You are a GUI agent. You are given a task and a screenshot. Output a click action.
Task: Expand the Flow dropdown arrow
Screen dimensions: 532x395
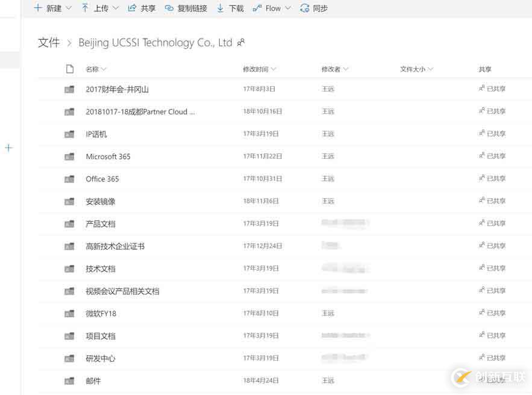[x=288, y=8]
